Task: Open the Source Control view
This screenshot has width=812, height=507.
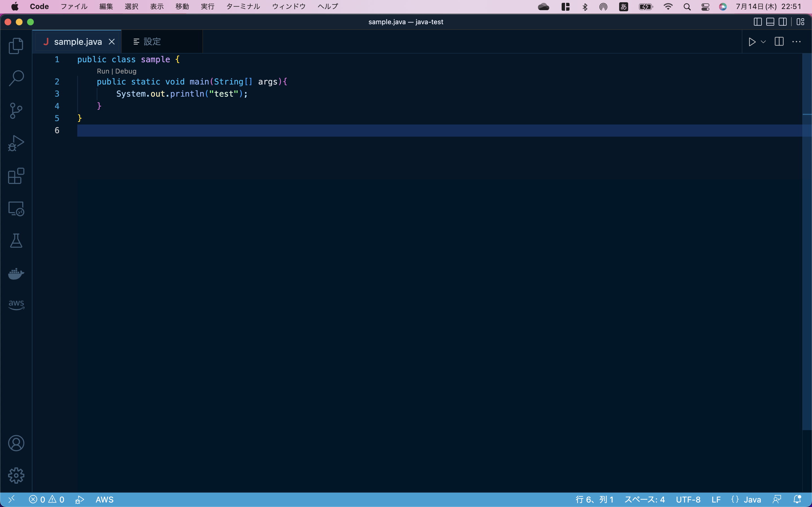Action: point(16,110)
